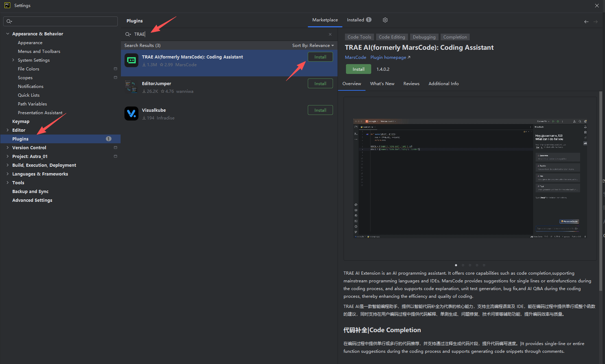Focus the settings search field
Viewport: 605px width, 364px height.
pyautogui.click(x=60, y=21)
